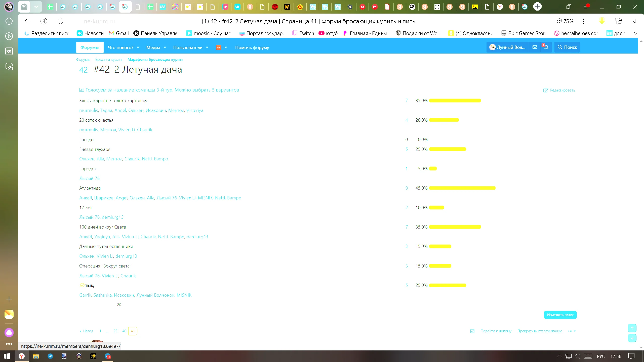Click scroll-to-bottom arrow button
Viewport: 644px width, 362px height.
632,338
